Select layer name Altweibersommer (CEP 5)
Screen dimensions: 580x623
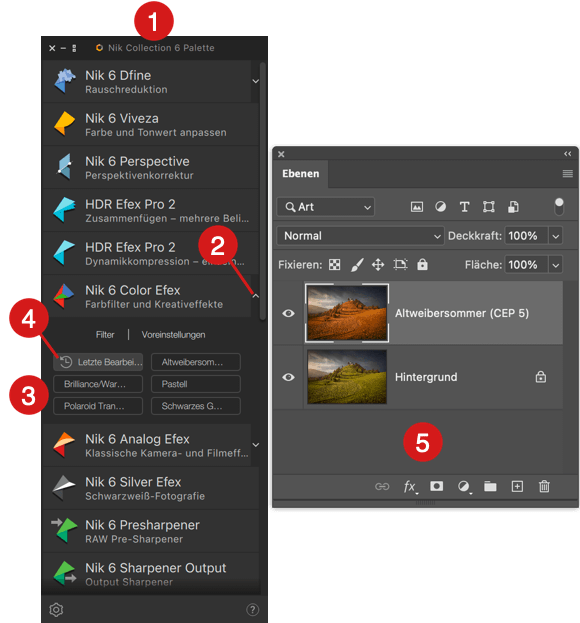pos(462,313)
